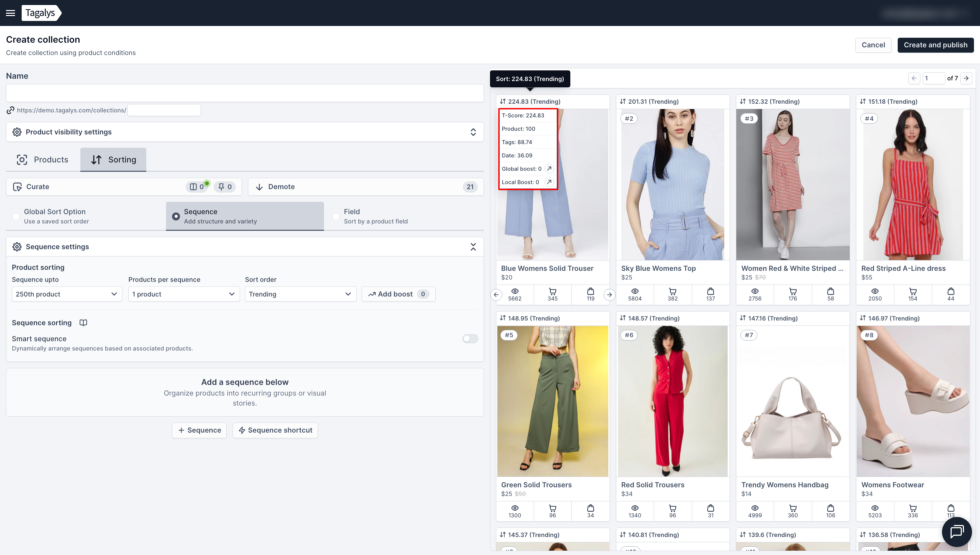Click right carousel arrow on Blue Trouser card
Viewport: 980px width, 555px height.
(x=609, y=295)
